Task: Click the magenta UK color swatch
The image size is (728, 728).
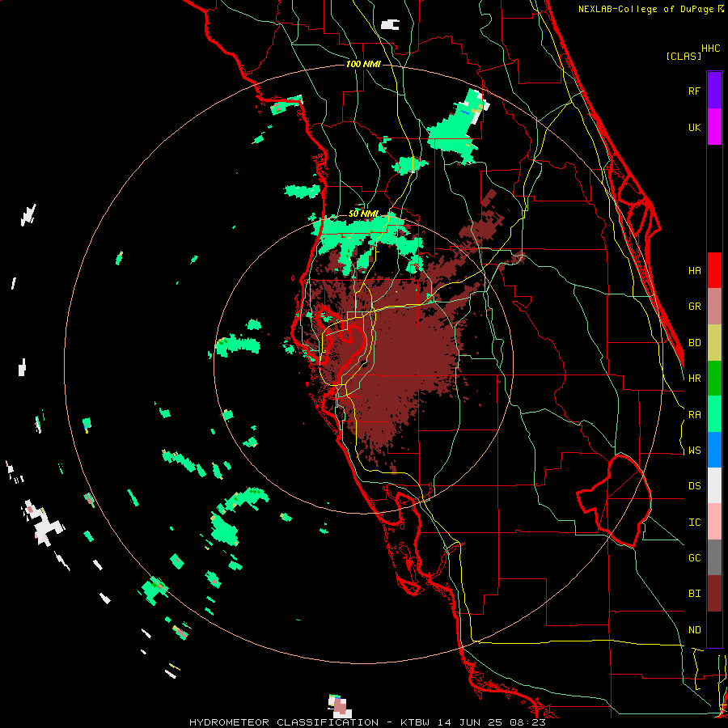Action: click(x=714, y=127)
